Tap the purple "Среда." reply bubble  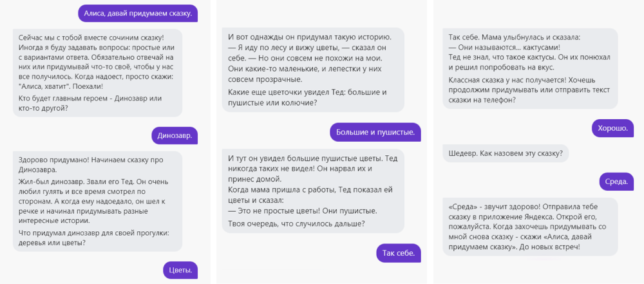tap(616, 182)
